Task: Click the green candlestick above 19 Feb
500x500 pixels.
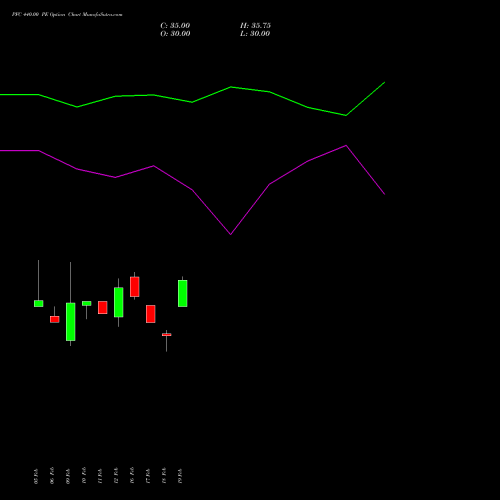Action: 182,293
